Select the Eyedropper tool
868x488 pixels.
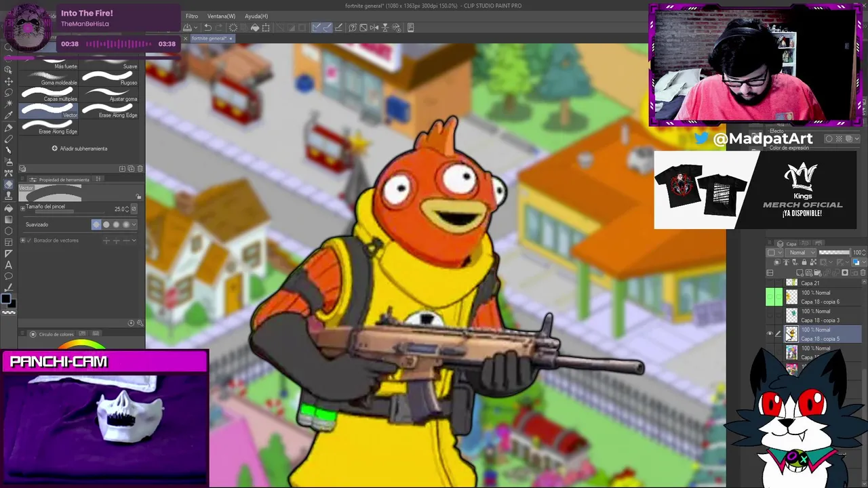pyautogui.click(x=9, y=115)
